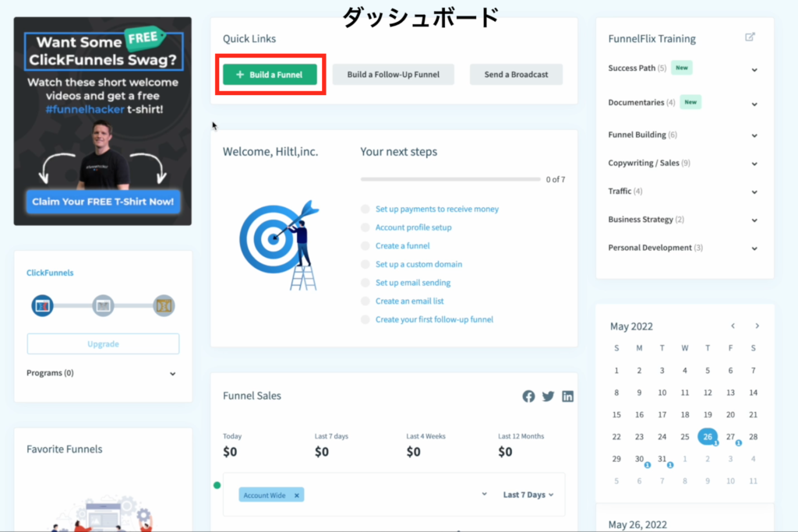Click the next steps progress bar
The image size is (798, 532).
(x=450, y=179)
